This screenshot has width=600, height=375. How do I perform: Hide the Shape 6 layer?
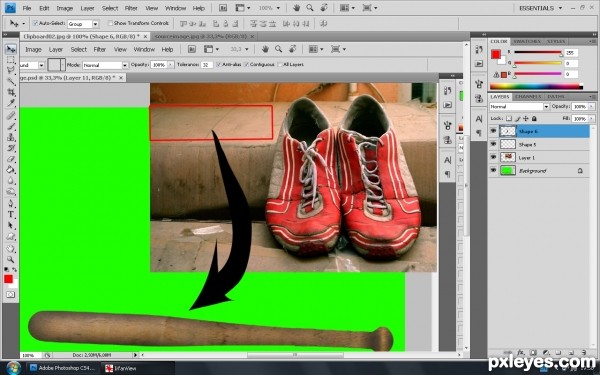[493, 131]
